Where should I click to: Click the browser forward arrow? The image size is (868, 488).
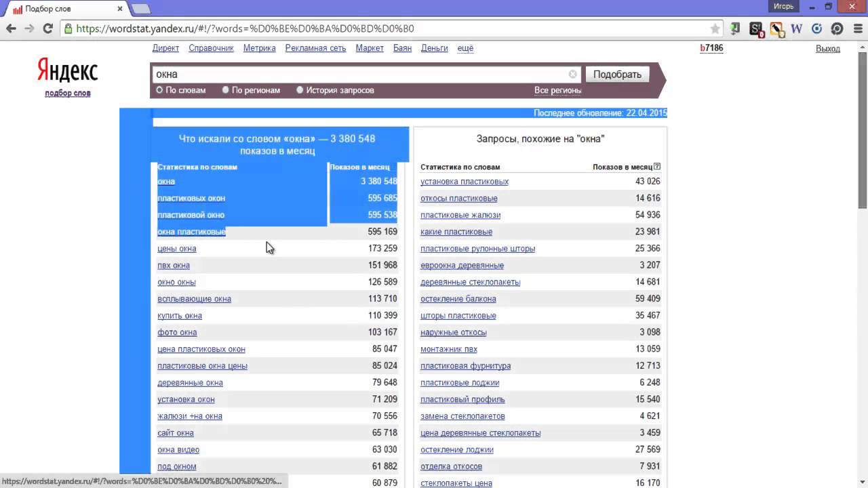(29, 28)
